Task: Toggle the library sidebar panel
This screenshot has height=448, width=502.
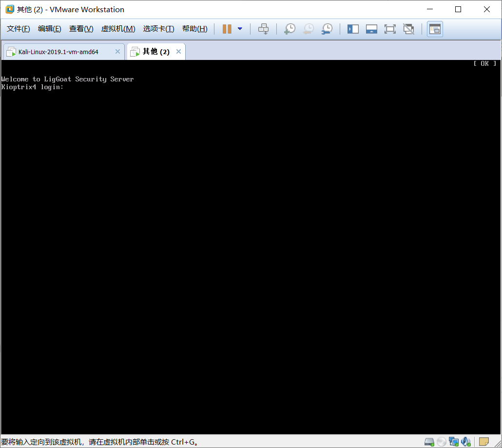Action: (353, 29)
